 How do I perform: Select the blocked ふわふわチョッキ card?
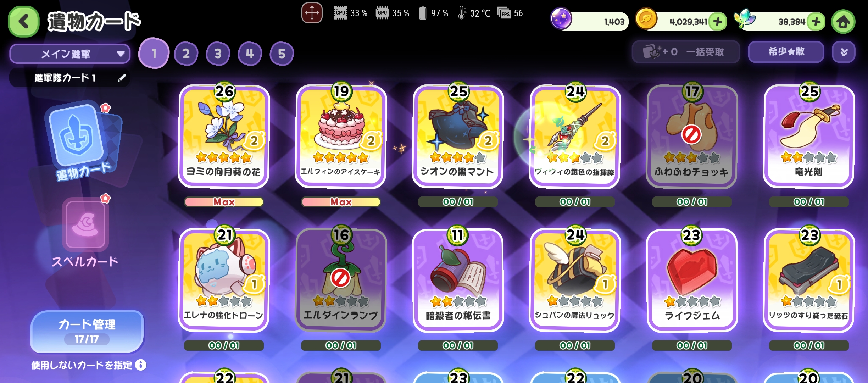coord(692,137)
